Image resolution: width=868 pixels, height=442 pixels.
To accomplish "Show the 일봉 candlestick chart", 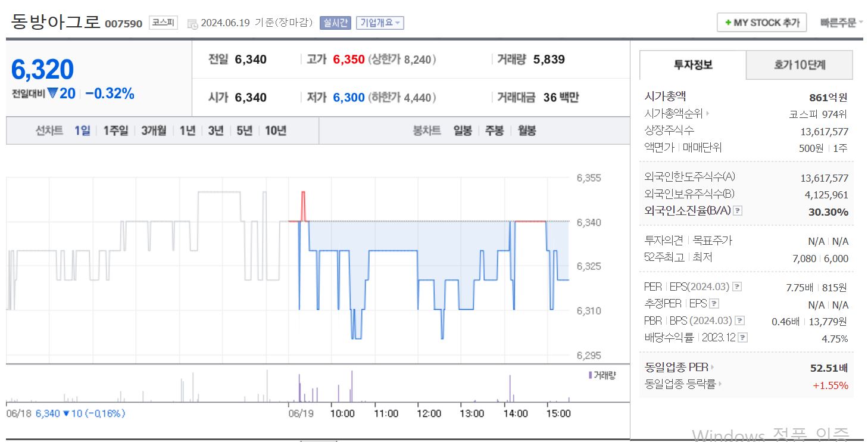I will coord(463,130).
